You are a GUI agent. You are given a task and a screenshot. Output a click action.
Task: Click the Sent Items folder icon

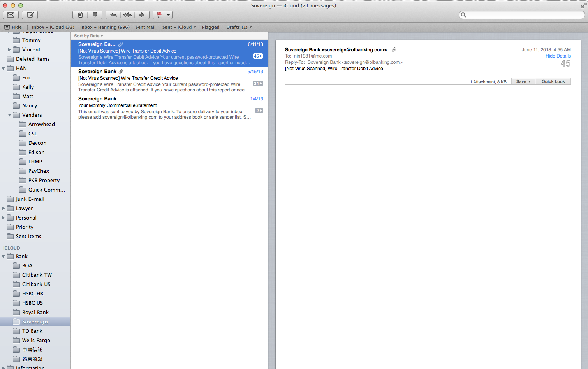(10, 236)
